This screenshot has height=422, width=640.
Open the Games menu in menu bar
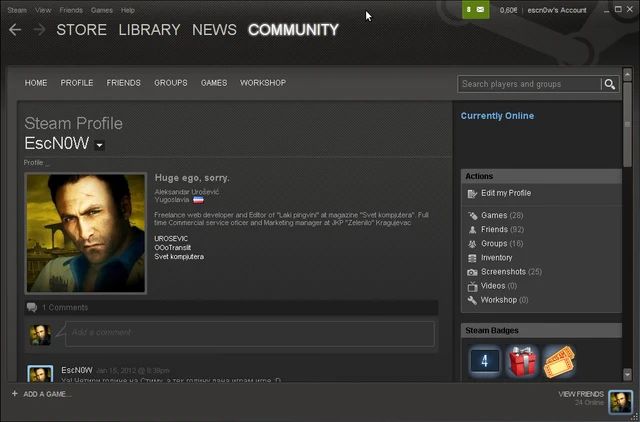coord(102,10)
